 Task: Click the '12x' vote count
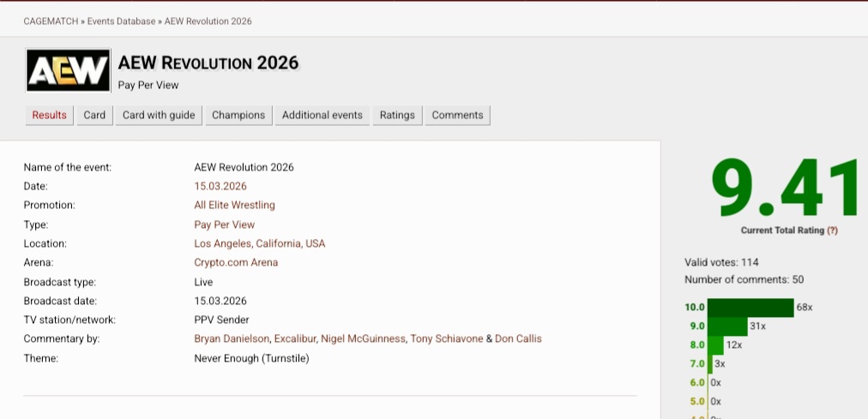(734, 345)
